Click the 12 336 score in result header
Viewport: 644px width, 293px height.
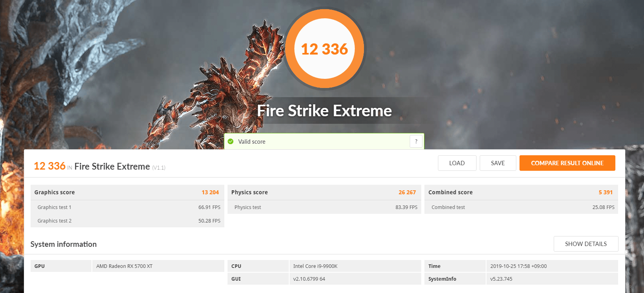(50, 166)
